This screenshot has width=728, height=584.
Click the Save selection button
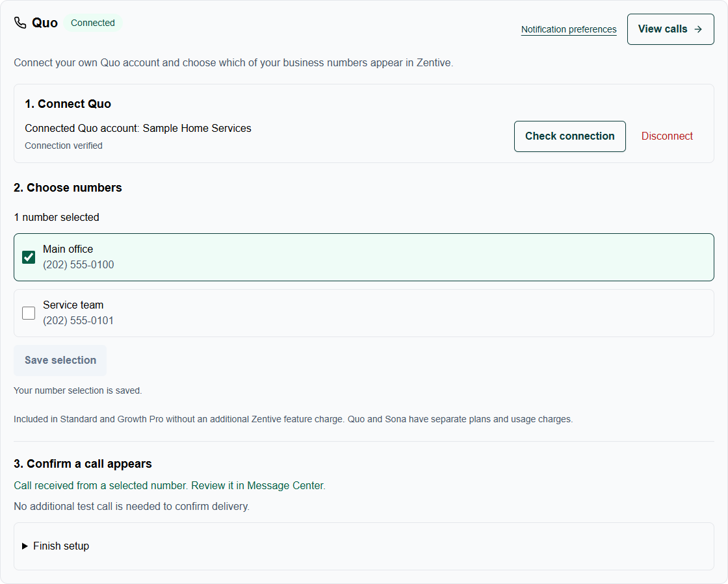coord(60,361)
